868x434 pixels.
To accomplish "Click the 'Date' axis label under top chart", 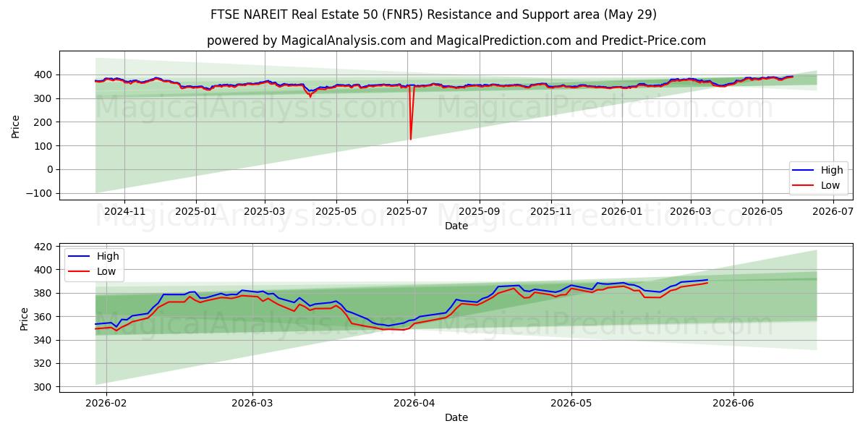I will (x=456, y=226).
